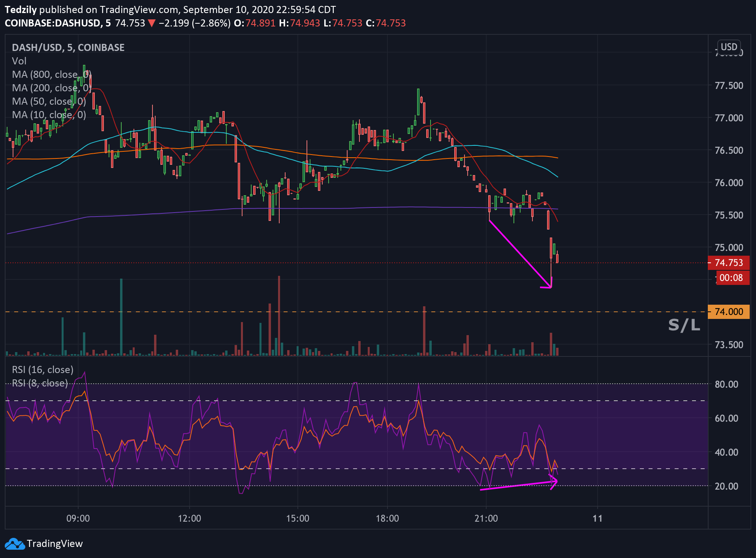The width and height of the screenshot is (756, 558).
Task: Click the 12:00 time axis label
Action: tap(190, 518)
